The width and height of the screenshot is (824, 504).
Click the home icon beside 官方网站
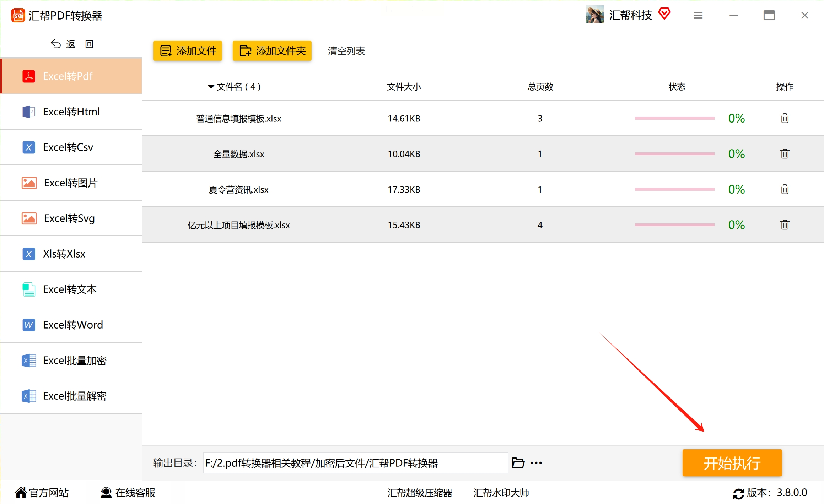click(21, 493)
